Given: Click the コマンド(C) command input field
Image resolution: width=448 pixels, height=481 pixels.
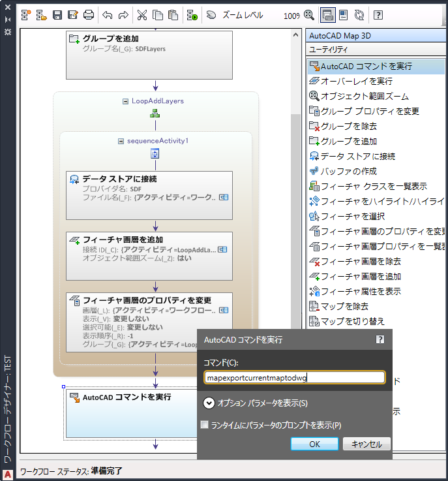Looking at the screenshot, I should 295,378.
